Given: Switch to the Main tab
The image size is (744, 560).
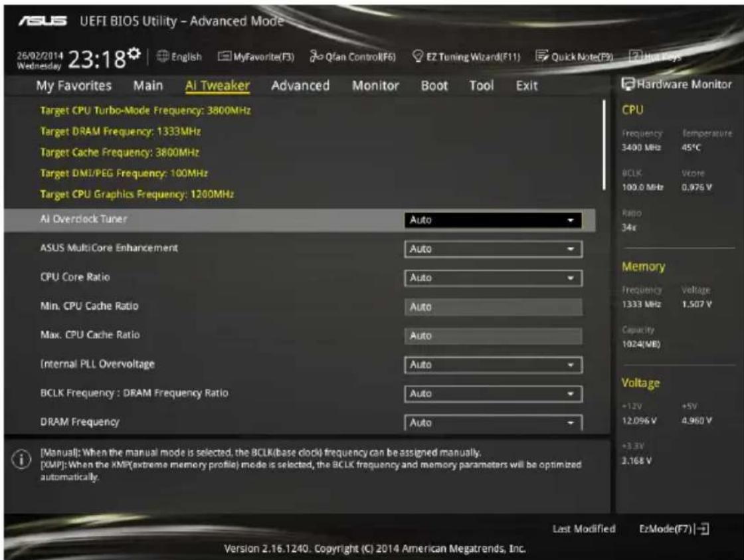Looking at the screenshot, I should click(x=148, y=86).
